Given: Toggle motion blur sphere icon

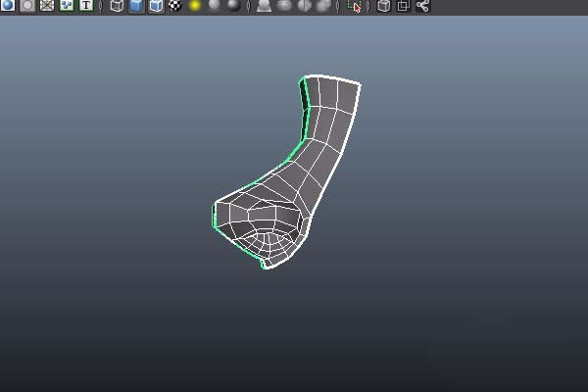Looking at the screenshot, I should tap(284, 5).
